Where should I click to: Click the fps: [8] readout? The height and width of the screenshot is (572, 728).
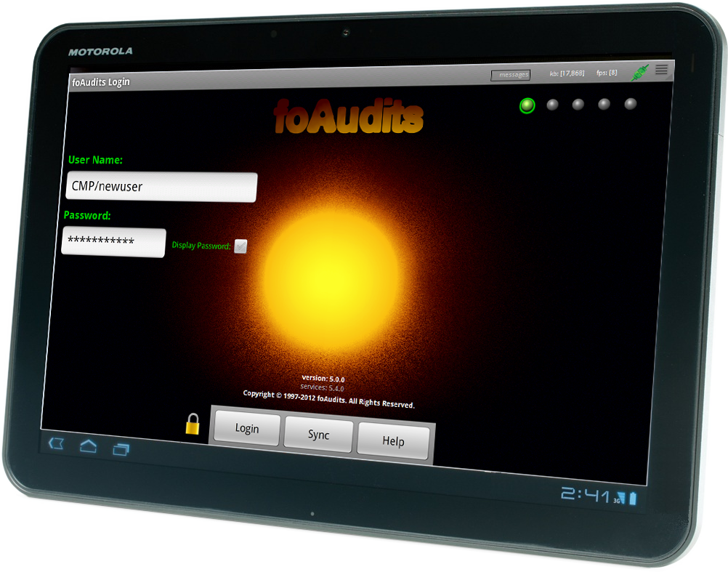pos(607,73)
